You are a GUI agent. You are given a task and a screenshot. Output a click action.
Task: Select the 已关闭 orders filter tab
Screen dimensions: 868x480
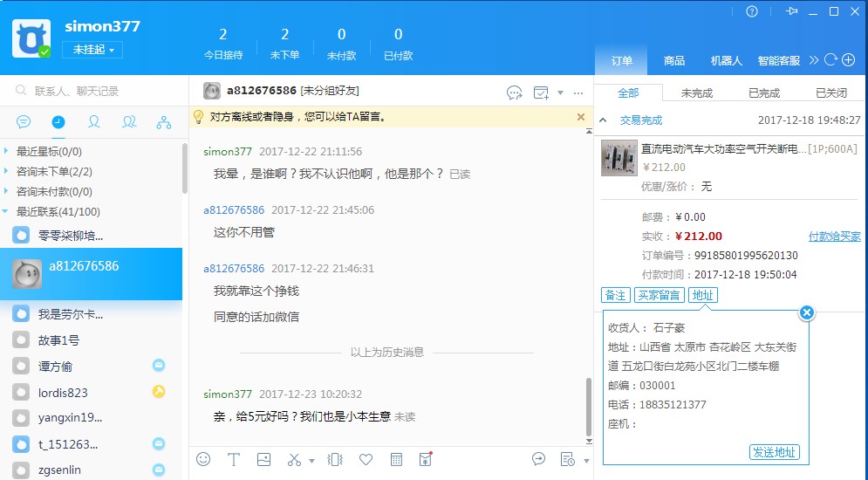coord(831,93)
